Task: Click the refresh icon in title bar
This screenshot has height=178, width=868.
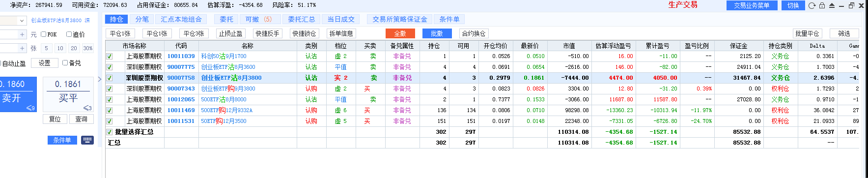Action: tap(812, 5)
